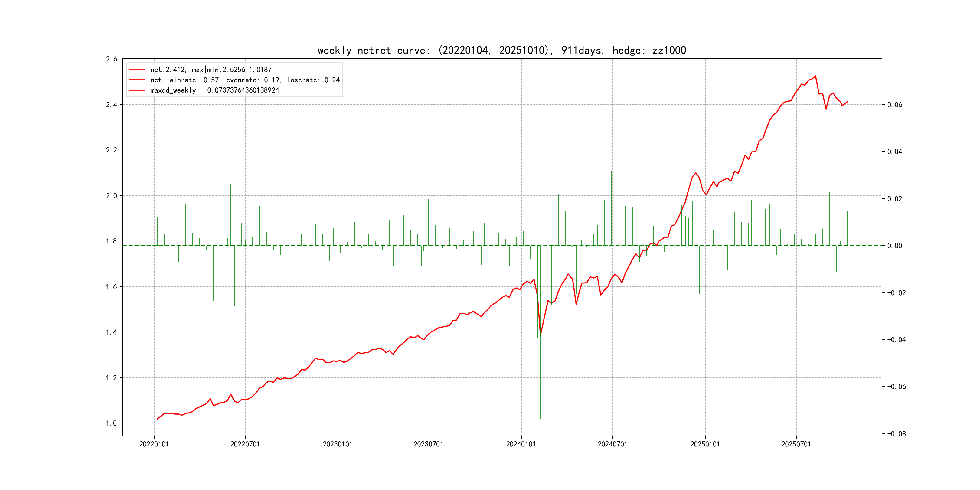Click the 20250101 x-axis date label
Image resolution: width=980 pixels, height=490 pixels.
tap(705, 444)
